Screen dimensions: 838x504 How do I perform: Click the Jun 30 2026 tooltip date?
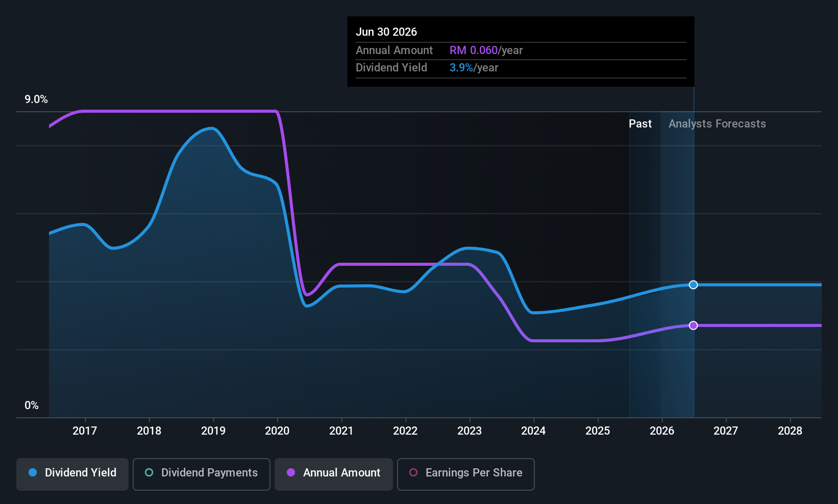click(x=386, y=32)
